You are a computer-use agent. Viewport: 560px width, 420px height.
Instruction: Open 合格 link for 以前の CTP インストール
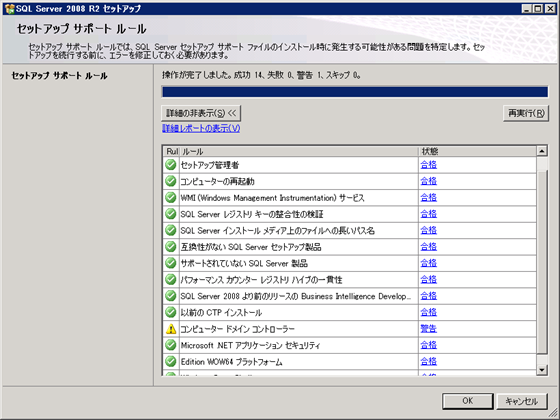(429, 312)
